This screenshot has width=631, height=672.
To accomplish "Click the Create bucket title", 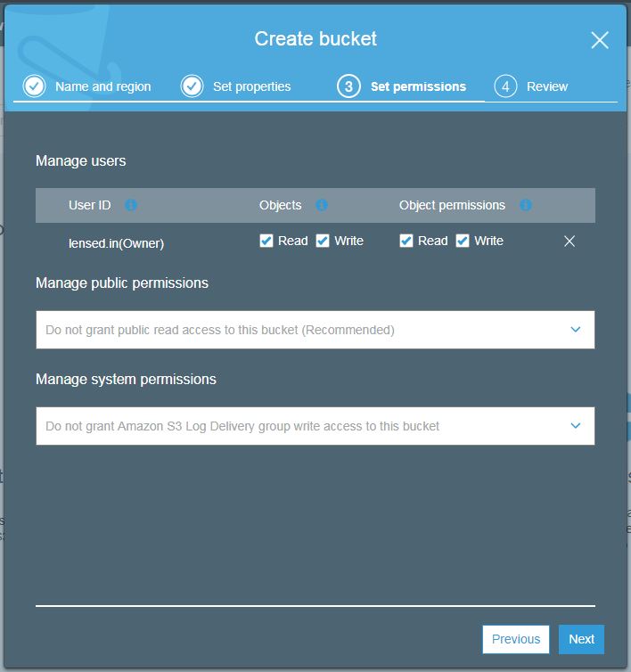I will [x=315, y=39].
